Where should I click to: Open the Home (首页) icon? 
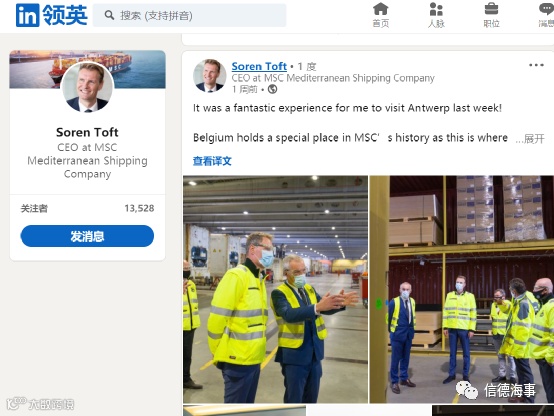380,9
